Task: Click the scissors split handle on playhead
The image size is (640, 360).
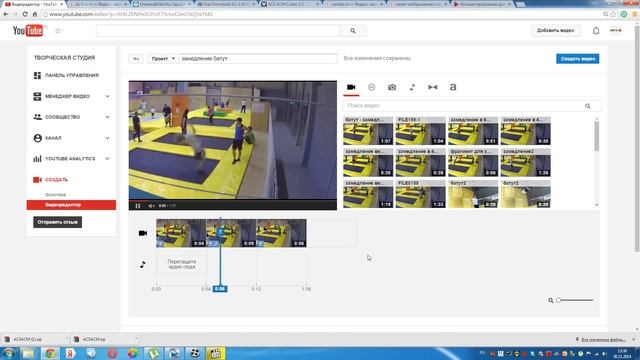Action: [x=220, y=231]
